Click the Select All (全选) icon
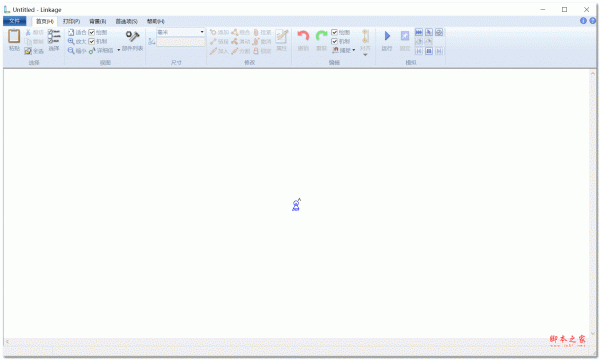This screenshot has height=360, width=600. 28,50
